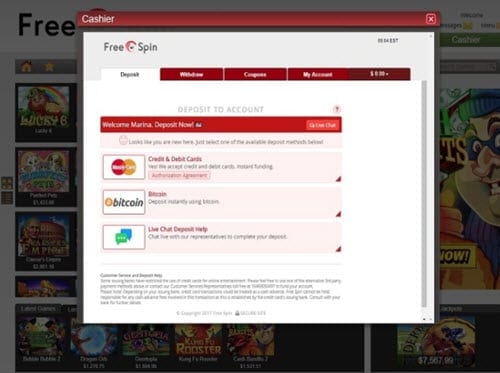The height and width of the screenshot is (373, 500).
Task: Switch lobby to list view icon
Action: click(7, 198)
